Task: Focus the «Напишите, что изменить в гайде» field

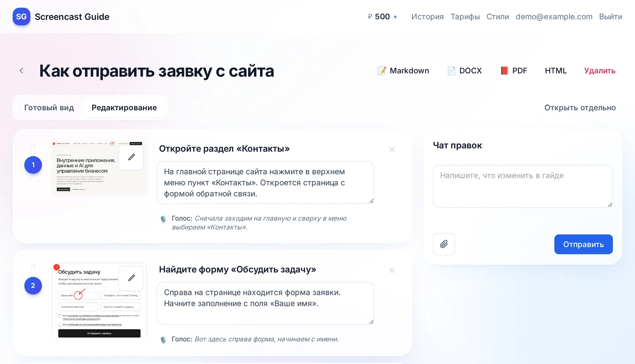Action: [x=523, y=186]
